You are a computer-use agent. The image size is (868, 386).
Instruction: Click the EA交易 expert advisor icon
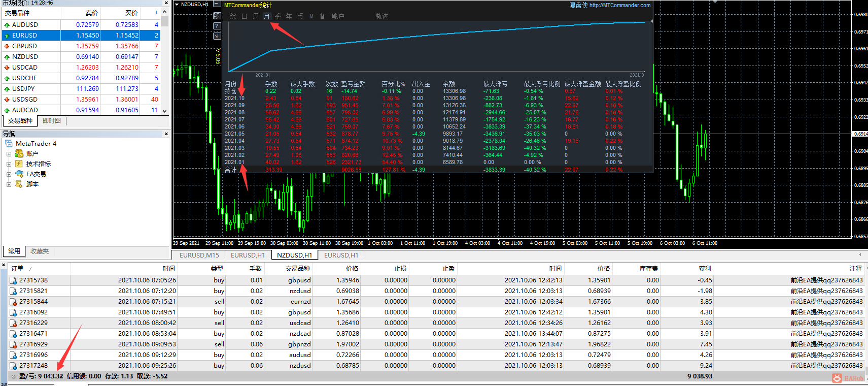click(19, 174)
